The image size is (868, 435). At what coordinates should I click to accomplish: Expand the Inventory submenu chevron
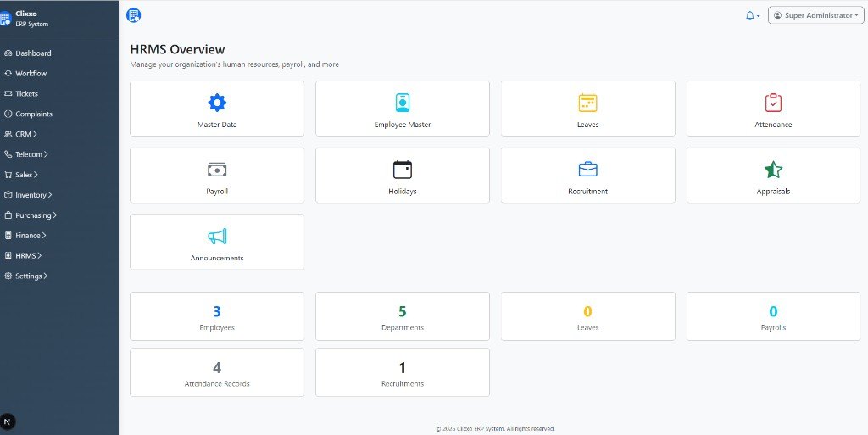[x=50, y=195]
